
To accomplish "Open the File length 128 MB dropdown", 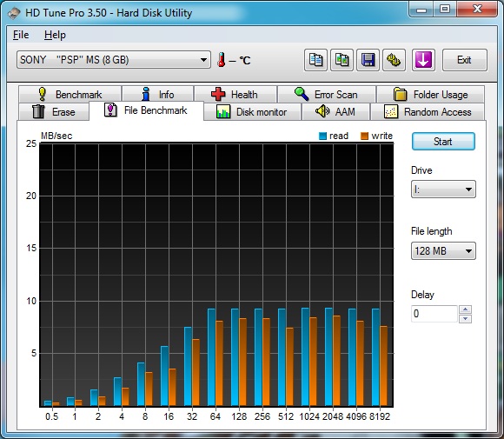I will [x=443, y=250].
